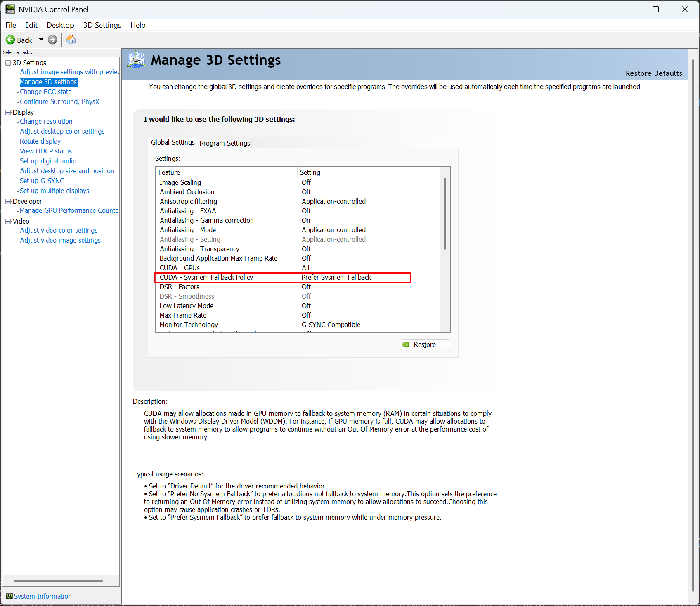Click the settings list vertical scrollbar
The image size is (700, 606).
point(445,214)
